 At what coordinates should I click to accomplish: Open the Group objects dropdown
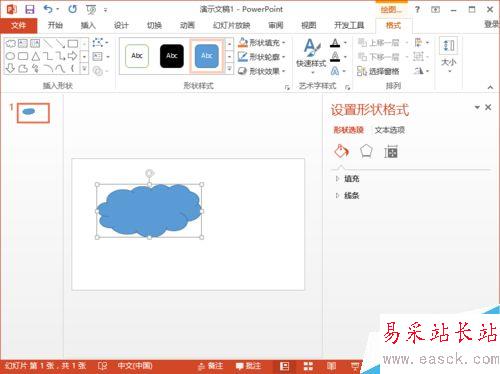(x=421, y=57)
